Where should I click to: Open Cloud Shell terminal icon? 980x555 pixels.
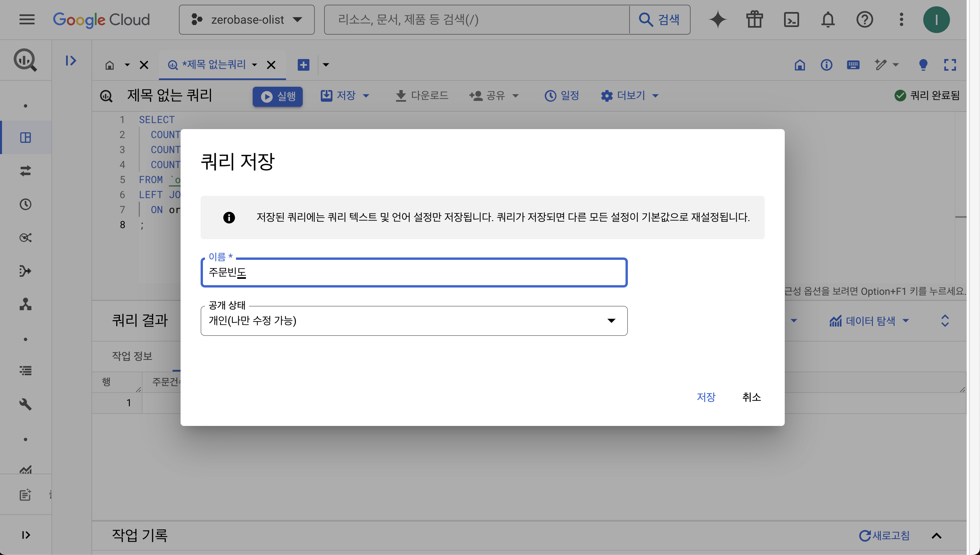(791, 19)
